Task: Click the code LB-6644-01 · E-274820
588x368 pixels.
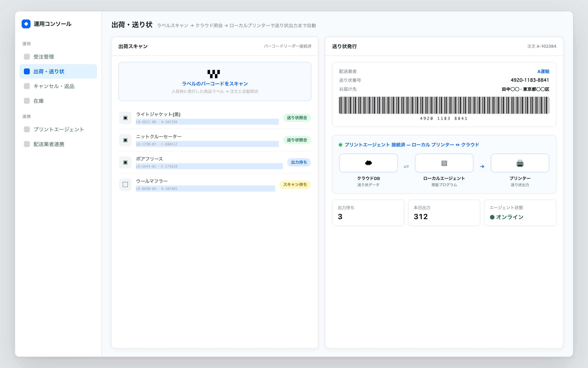Action: [157, 167]
